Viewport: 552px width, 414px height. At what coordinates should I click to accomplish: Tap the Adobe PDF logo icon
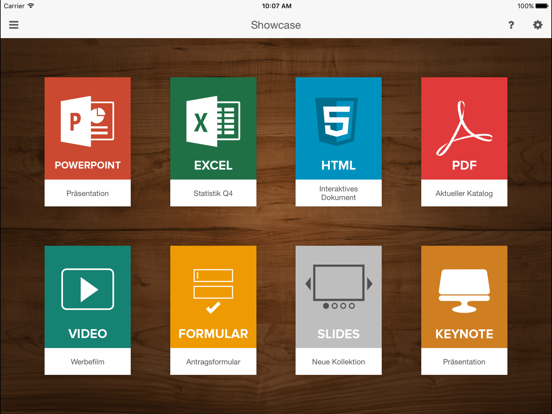click(x=464, y=128)
